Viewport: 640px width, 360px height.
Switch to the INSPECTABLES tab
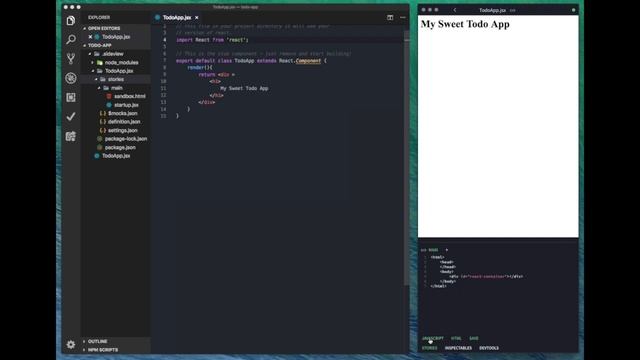tap(458, 348)
